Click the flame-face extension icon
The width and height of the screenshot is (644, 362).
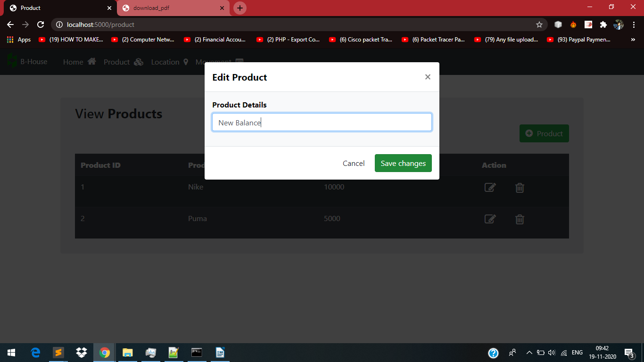tap(573, 25)
